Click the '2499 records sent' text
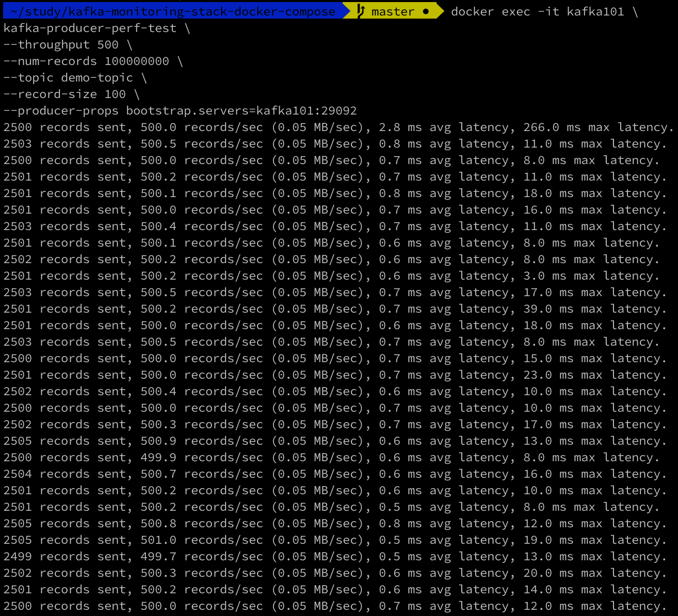Image resolution: width=678 pixels, height=616 pixels. [64, 556]
